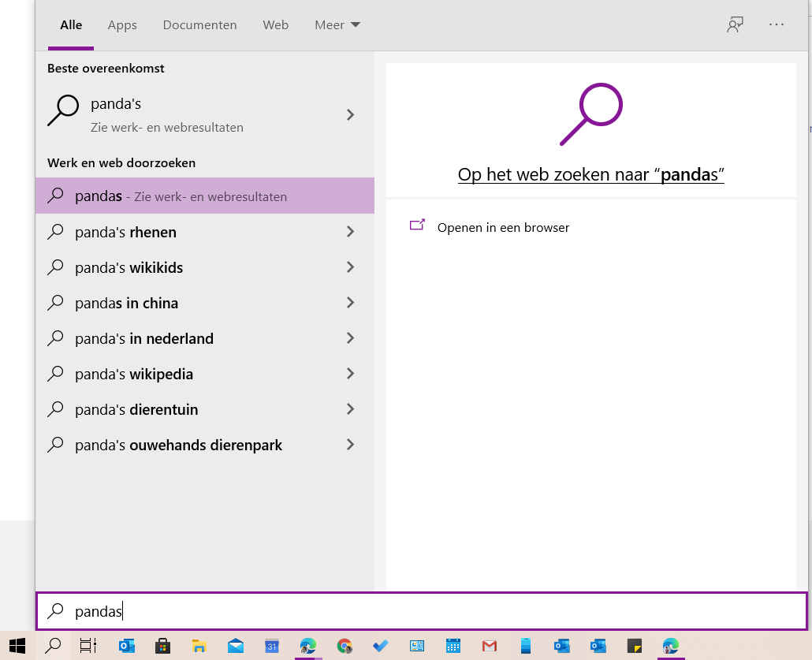812x660 pixels.
Task: Open the Your Phone taskbar icon
Action: pyautogui.click(x=526, y=646)
